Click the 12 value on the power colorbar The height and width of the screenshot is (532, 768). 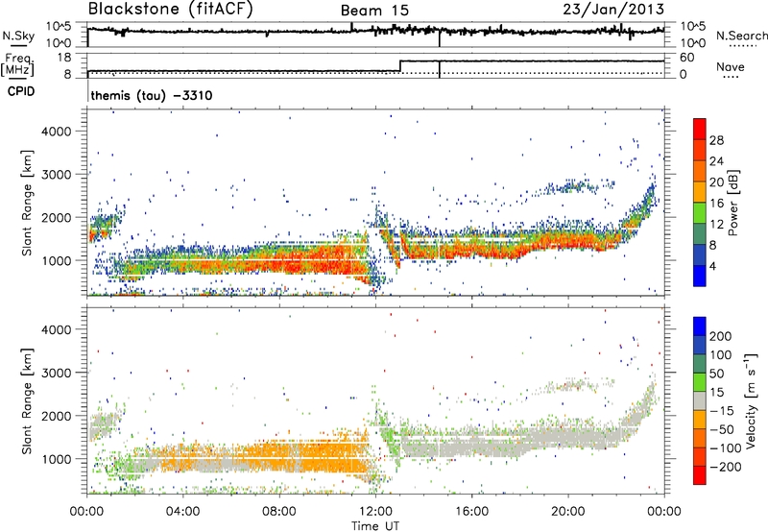pyautogui.click(x=716, y=225)
